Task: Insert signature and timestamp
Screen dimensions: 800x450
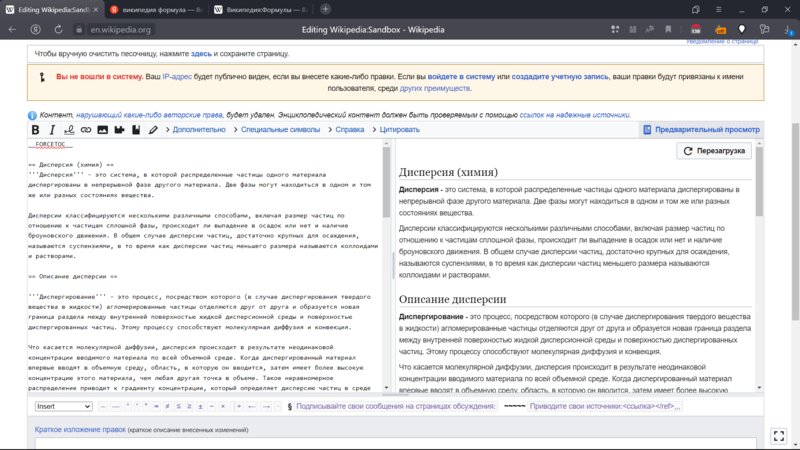Action: pyautogui.click(x=69, y=130)
